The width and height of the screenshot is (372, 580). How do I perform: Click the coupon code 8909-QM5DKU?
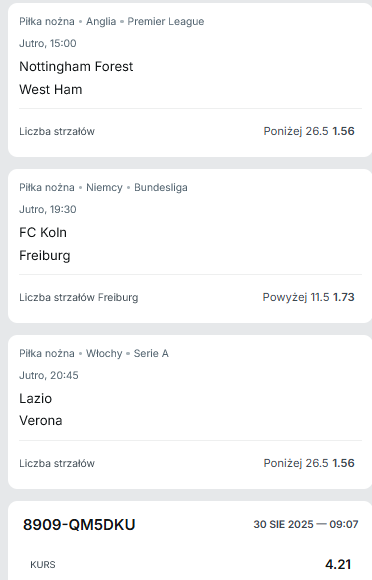(79, 525)
